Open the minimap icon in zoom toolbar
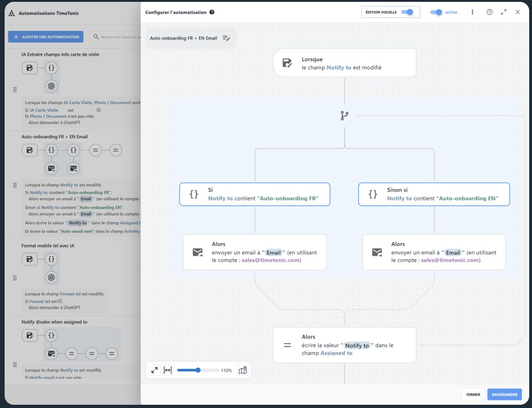Image resolution: width=532 pixels, height=408 pixels. [x=243, y=370]
